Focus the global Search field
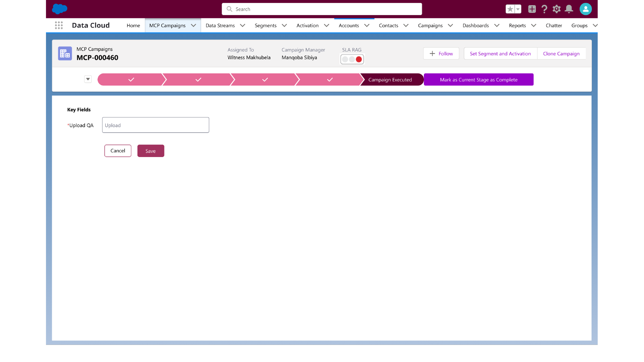Image resolution: width=644 pixels, height=362 pixels. pyautogui.click(x=322, y=9)
